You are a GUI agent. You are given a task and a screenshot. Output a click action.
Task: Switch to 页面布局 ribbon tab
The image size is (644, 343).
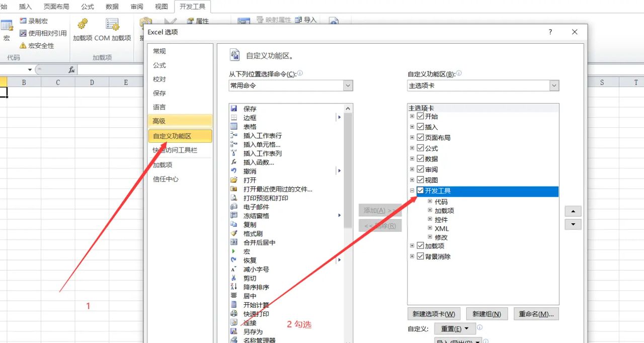click(x=56, y=7)
